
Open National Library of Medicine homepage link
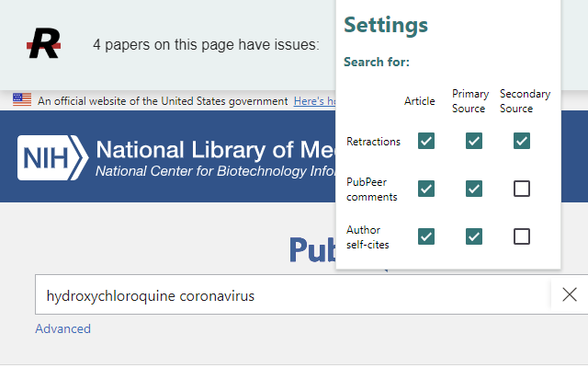[213, 150]
